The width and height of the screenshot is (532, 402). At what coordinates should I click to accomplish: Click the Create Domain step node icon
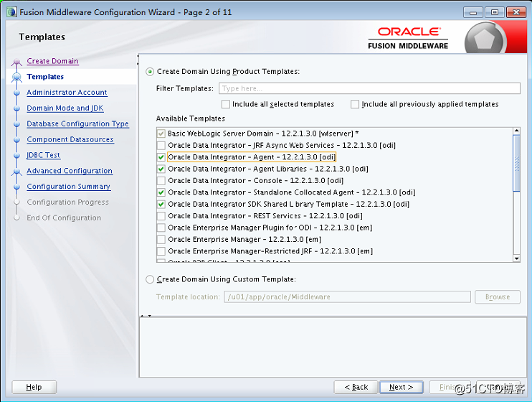point(16,62)
